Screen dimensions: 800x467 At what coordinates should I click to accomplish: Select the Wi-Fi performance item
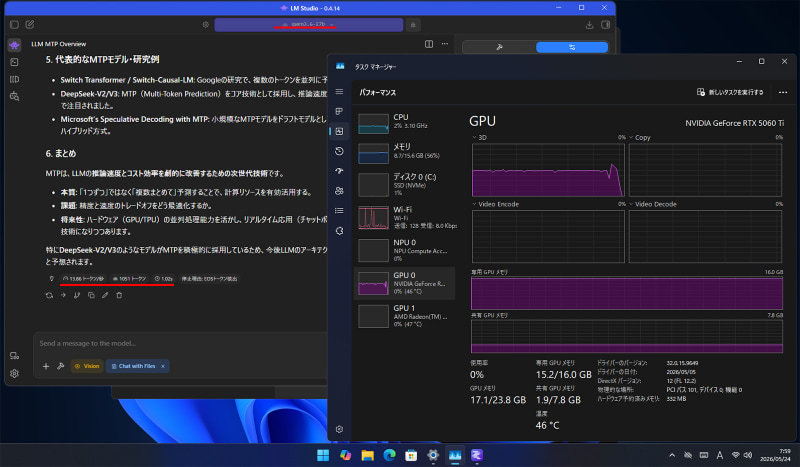coord(404,217)
